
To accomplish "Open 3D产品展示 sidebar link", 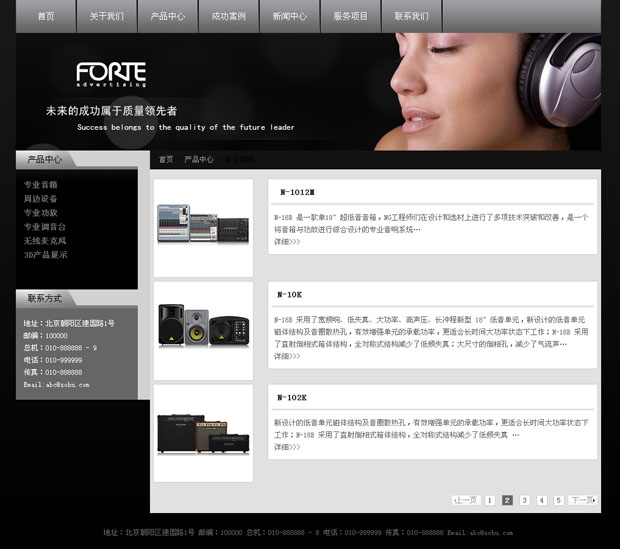I will point(46,255).
